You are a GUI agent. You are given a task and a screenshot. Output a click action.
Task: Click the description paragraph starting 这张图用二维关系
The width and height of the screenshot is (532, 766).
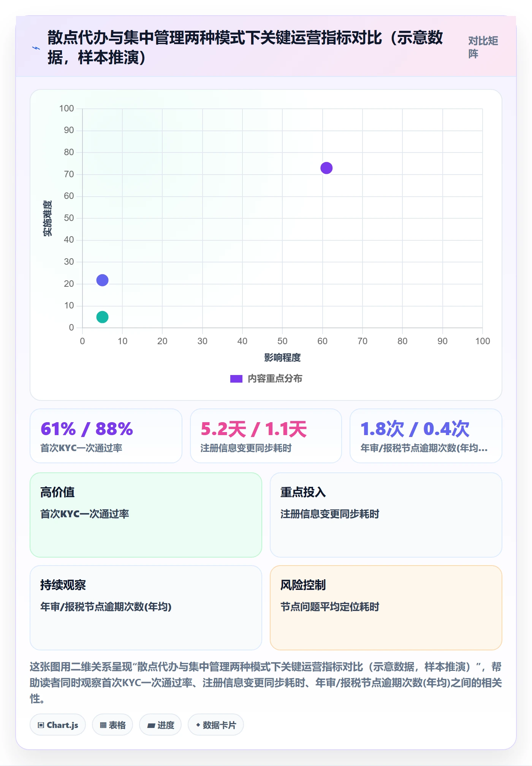(x=266, y=683)
